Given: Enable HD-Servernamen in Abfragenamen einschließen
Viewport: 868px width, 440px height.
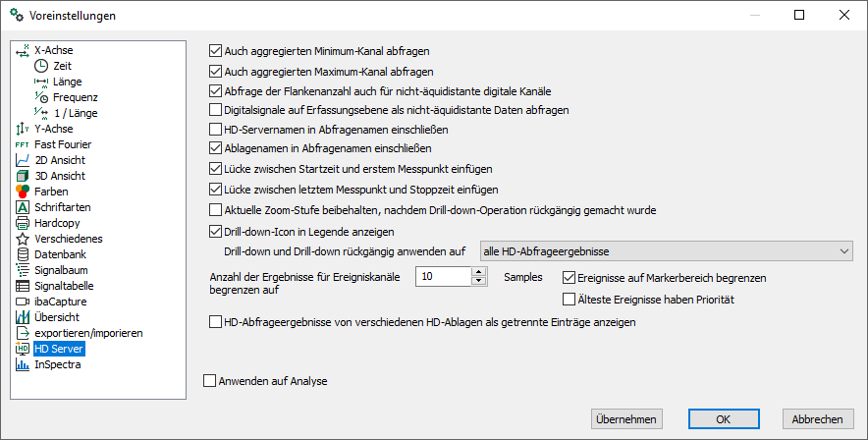Looking at the screenshot, I should (215, 130).
